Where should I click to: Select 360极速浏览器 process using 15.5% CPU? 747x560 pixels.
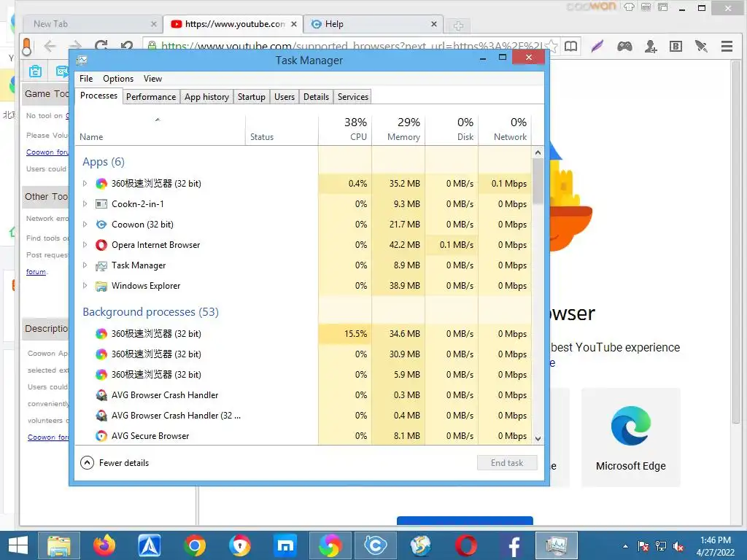point(303,334)
